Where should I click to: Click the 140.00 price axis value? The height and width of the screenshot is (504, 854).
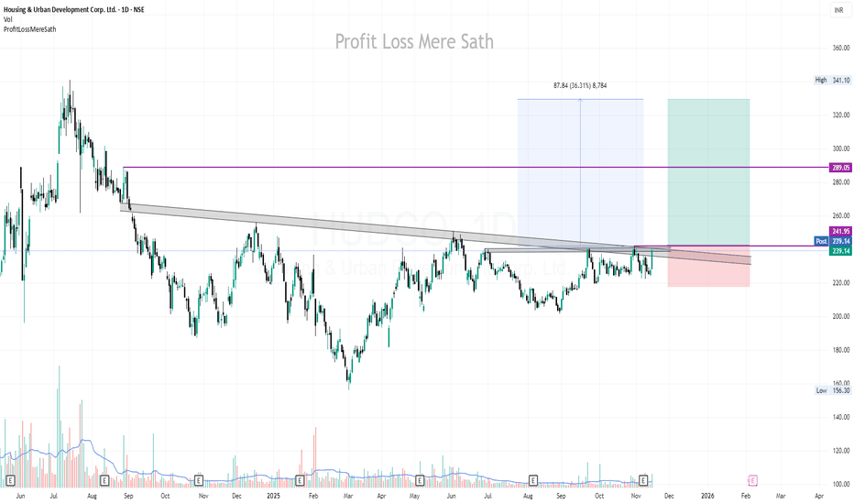point(841,417)
